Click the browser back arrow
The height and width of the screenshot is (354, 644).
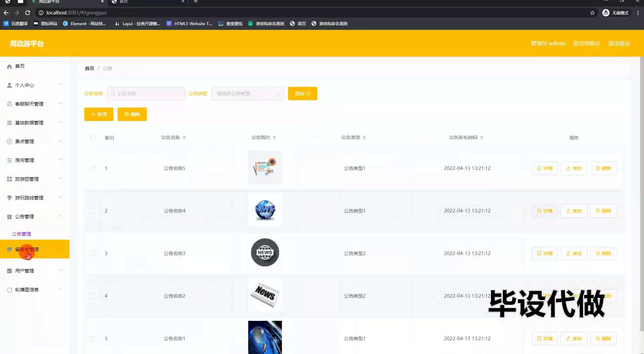(x=6, y=13)
